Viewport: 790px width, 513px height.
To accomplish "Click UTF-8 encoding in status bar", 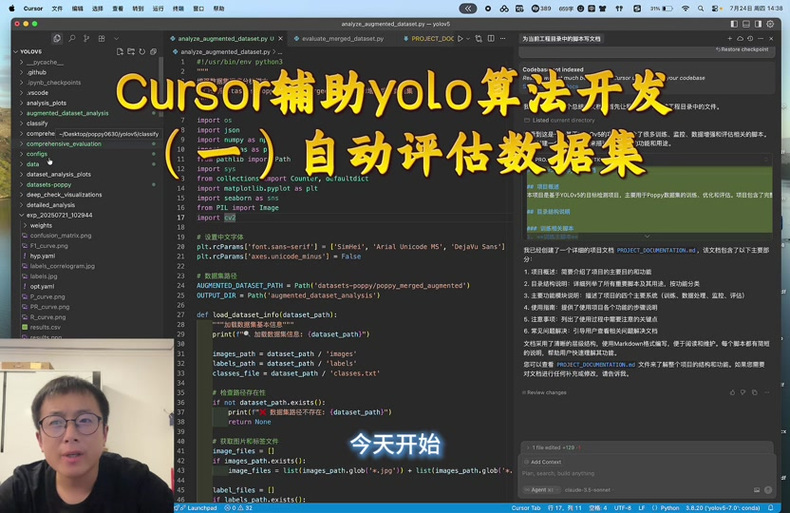I will (x=622, y=508).
